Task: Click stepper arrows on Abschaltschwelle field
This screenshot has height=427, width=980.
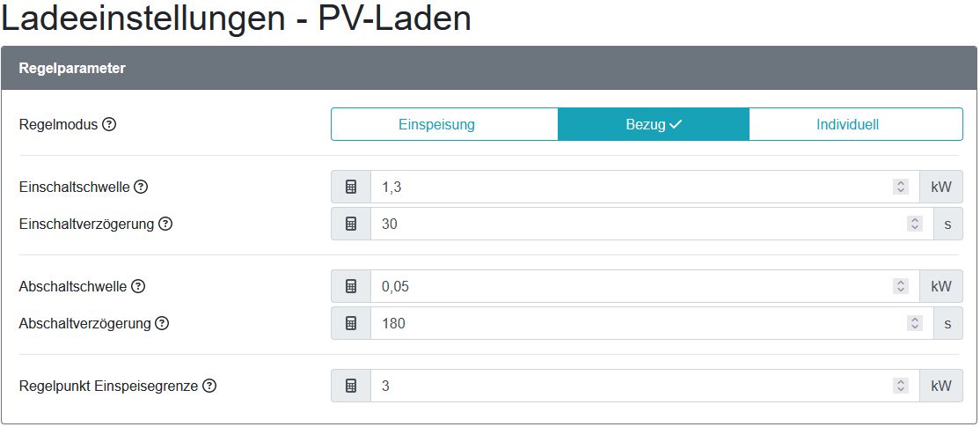Action: pos(900,286)
